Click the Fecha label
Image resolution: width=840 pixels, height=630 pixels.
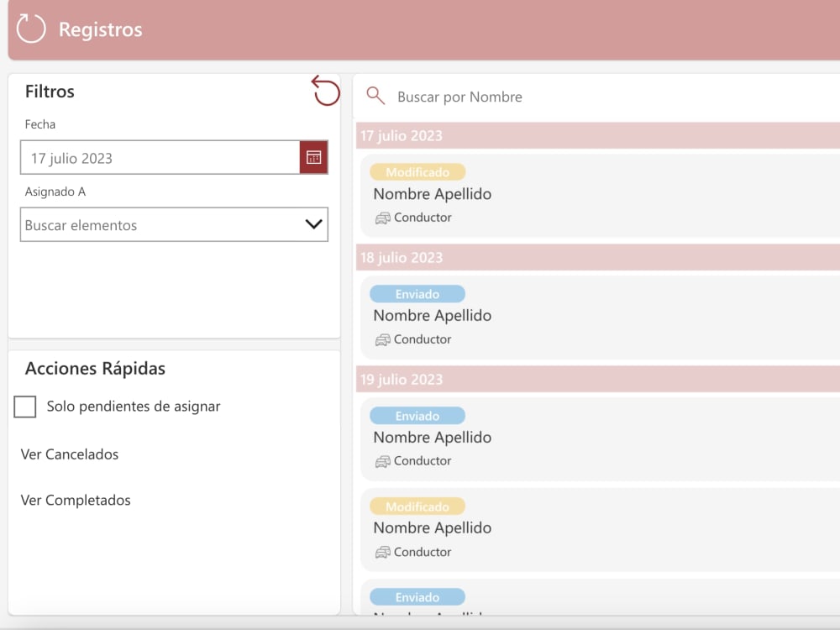[x=40, y=124]
